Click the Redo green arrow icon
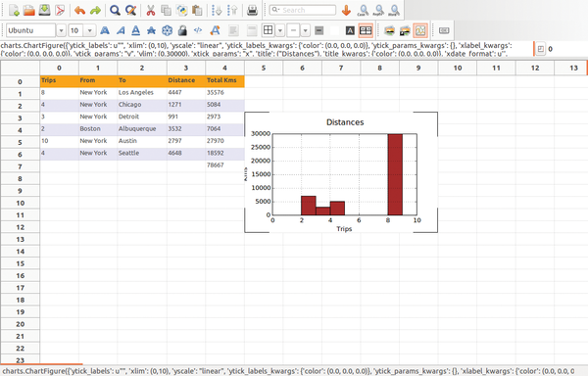Screen dimensions: 588x376 [x=95, y=10]
